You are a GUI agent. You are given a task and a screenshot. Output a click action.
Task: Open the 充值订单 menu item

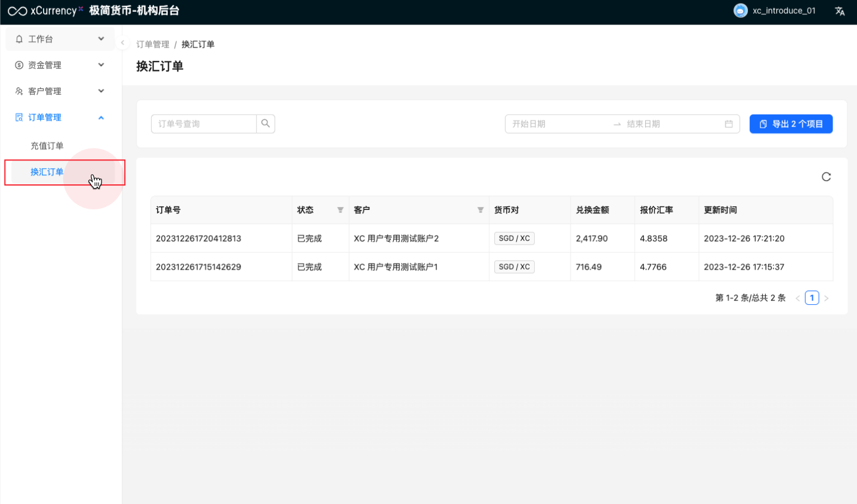(x=47, y=146)
